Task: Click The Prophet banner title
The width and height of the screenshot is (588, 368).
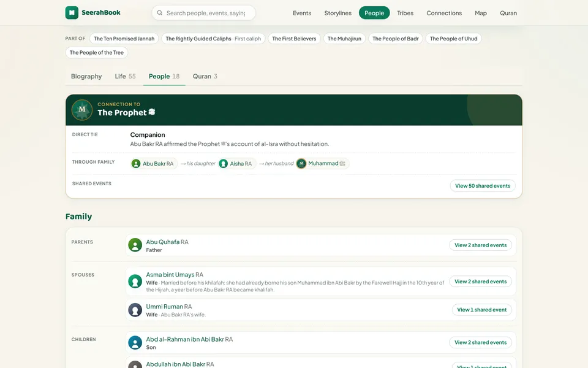Action: (x=126, y=113)
